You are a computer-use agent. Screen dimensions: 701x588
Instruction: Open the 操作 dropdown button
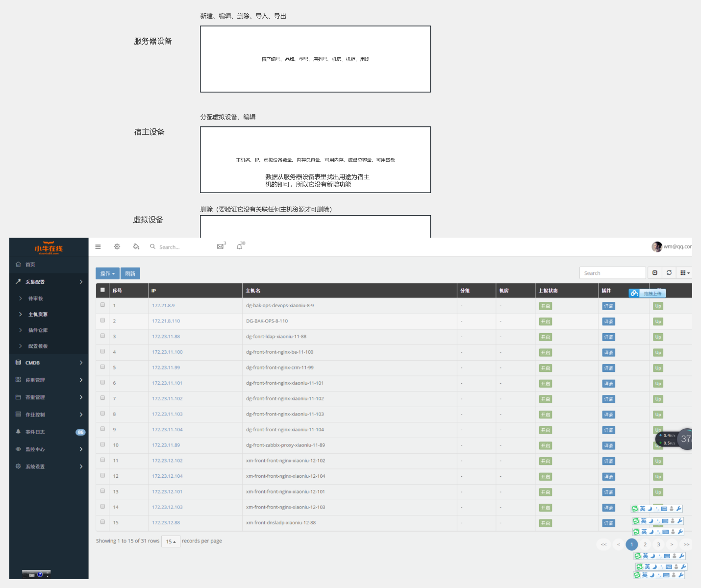point(107,273)
